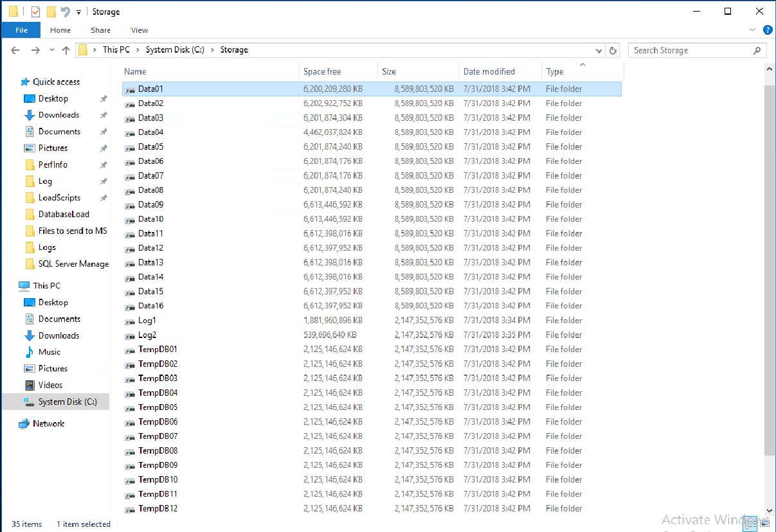Sort by the Type column header
This screenshot has width=776, height=532.
pyautogui.click(x=583, y=71)
